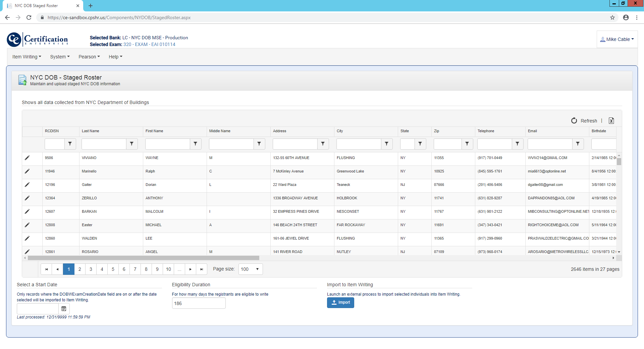The image size is (644, 349).
Task: Click the Import button
Action: tap(340, 302)
